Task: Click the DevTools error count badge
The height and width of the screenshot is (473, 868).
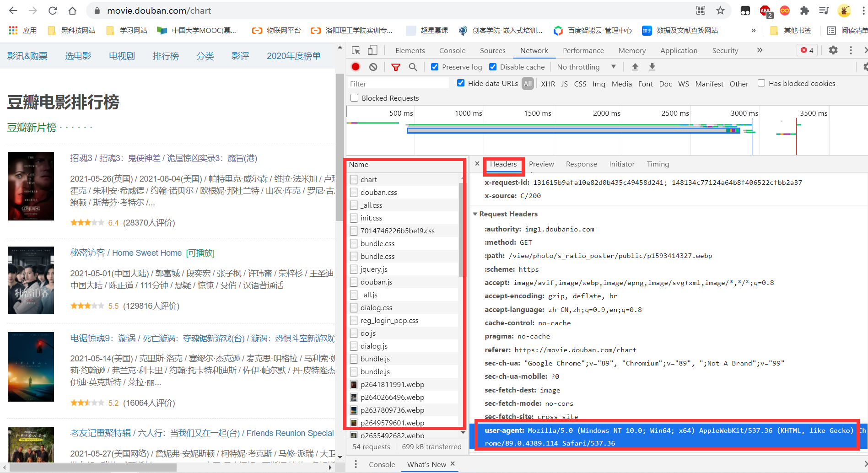Action: (x=808, y=50)
